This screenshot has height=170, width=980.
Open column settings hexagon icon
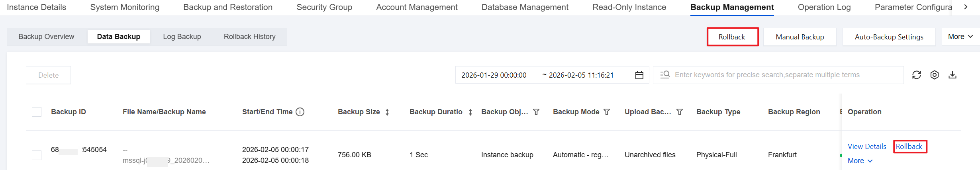pyautogui.click(x=935, y=75)
